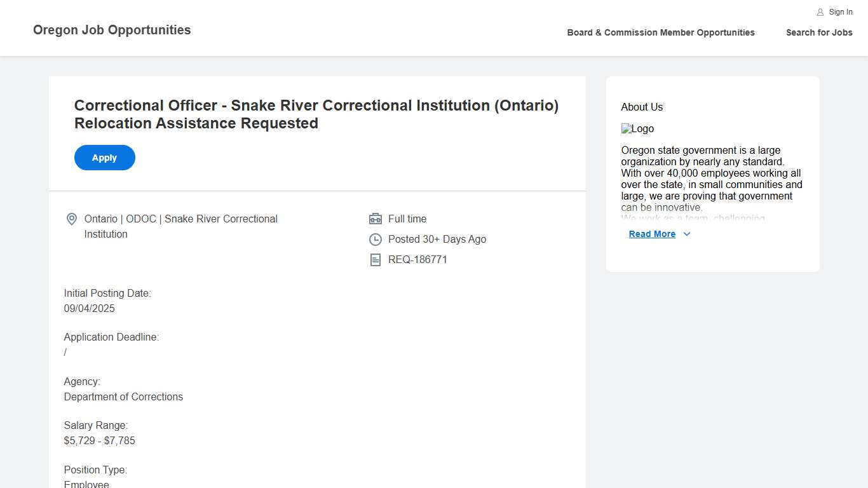Go to Search for Jobs

819,32
